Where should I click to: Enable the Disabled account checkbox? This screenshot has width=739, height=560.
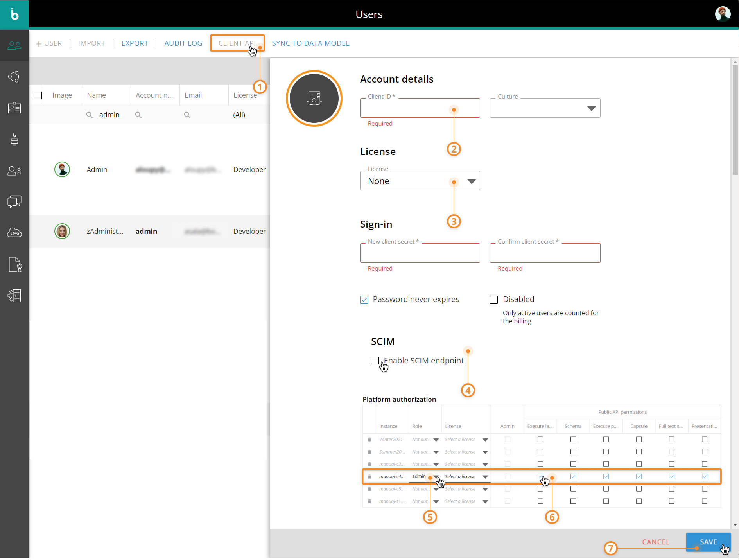point(494,300)
